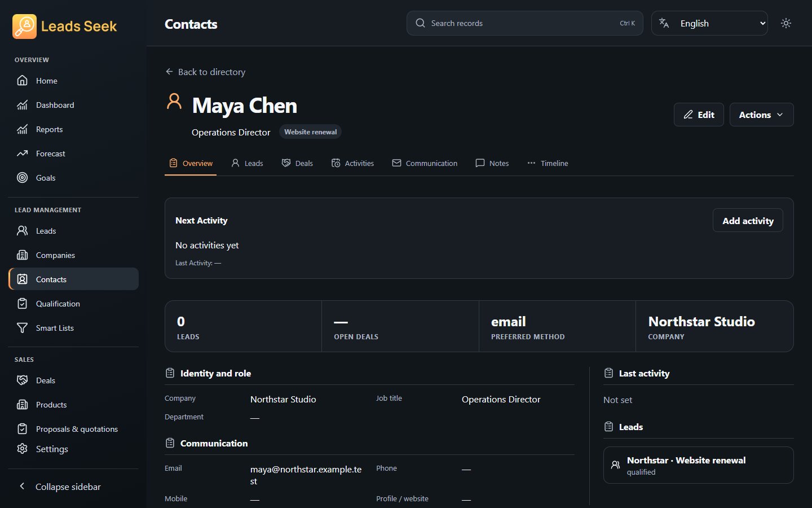The image size is (812, 508).
Task: Click the Edit button
Action: 699,115
